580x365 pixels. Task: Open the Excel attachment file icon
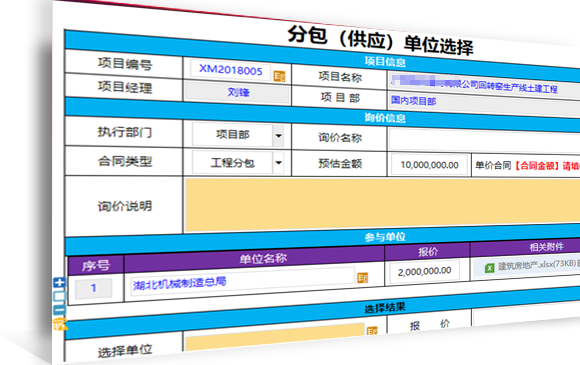pos(489,268)
